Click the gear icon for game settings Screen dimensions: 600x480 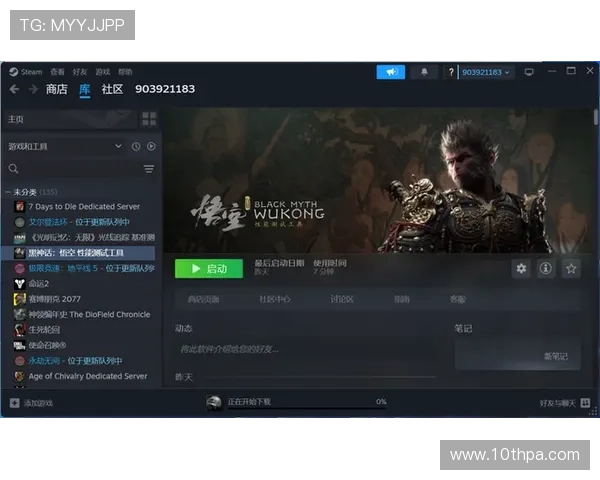click(x=521, y=268)
